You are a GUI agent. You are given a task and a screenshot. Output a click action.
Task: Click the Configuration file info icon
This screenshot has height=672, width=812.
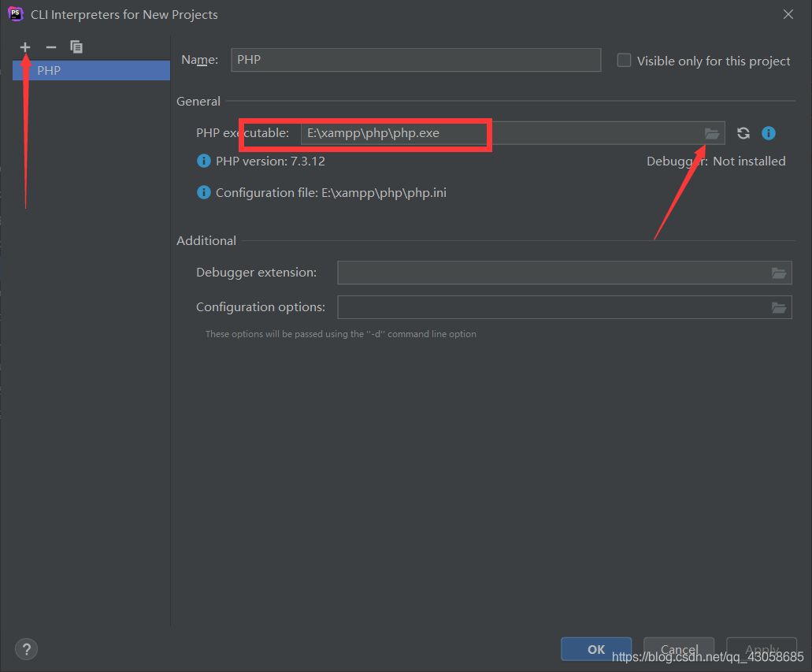pyautogui.click(x=203, y=193)
